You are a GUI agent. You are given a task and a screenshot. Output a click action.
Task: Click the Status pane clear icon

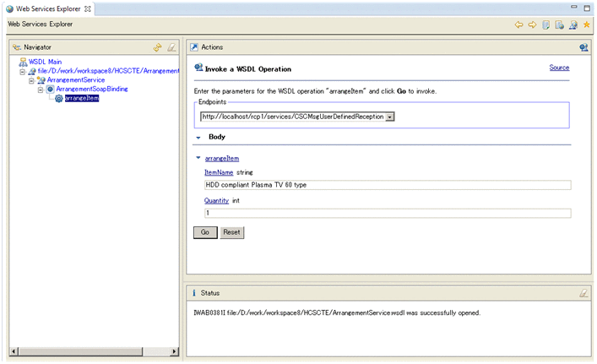583,293
